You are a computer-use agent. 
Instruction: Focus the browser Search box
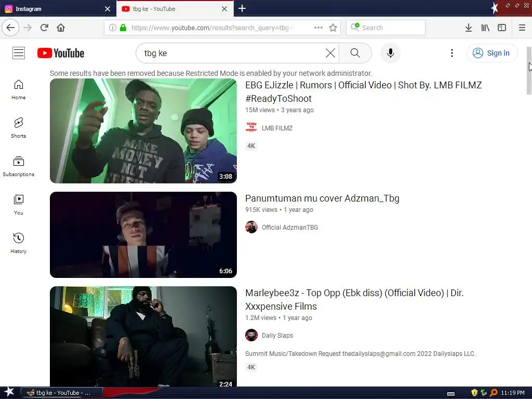[x=386, y=28]
